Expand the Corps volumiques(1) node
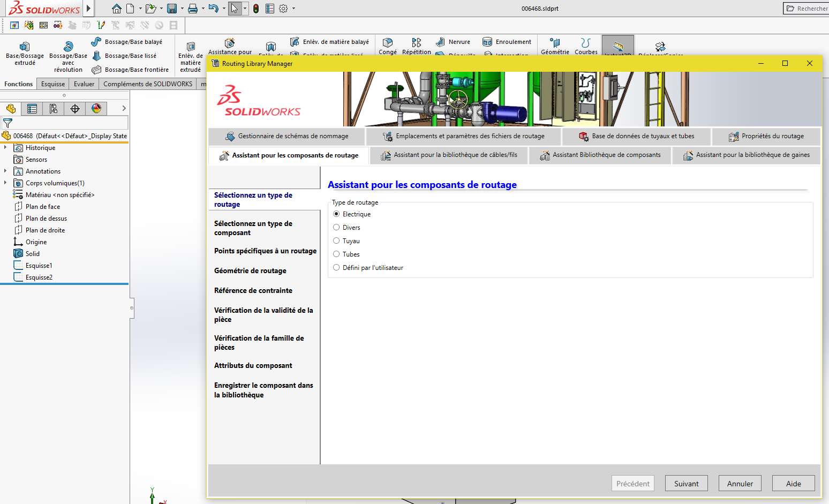This screenshot has width=829, height=504. tap(5, 183)
